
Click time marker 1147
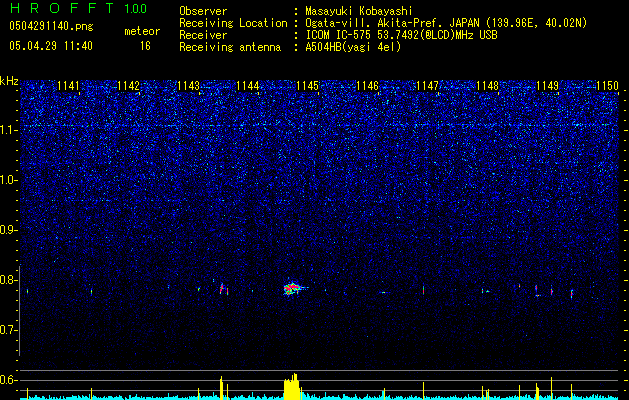pos(428,86)
